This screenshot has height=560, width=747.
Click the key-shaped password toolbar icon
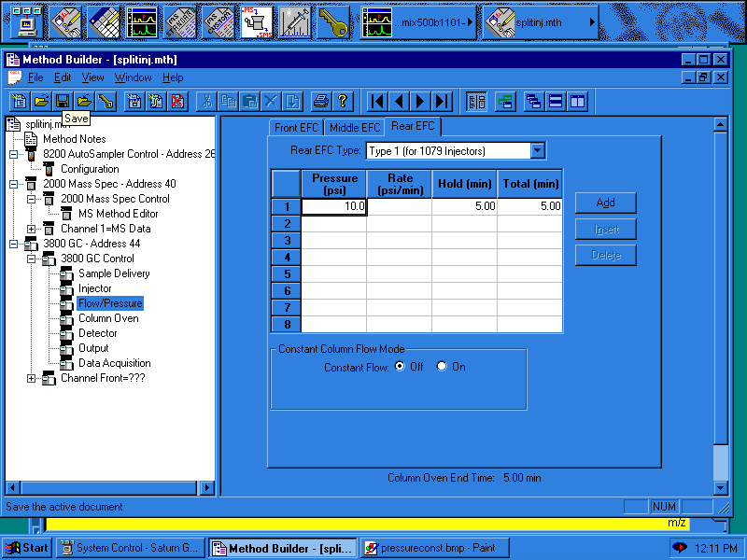106,102
